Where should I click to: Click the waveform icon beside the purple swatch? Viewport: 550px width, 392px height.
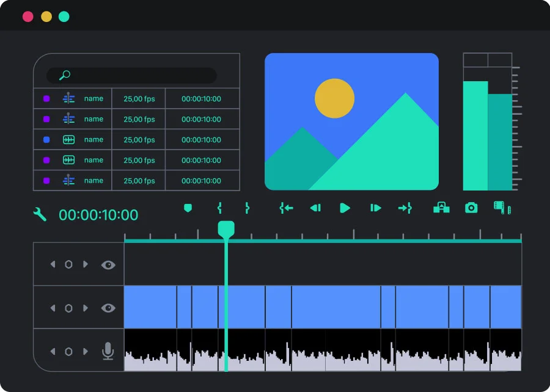coord(68,160)
